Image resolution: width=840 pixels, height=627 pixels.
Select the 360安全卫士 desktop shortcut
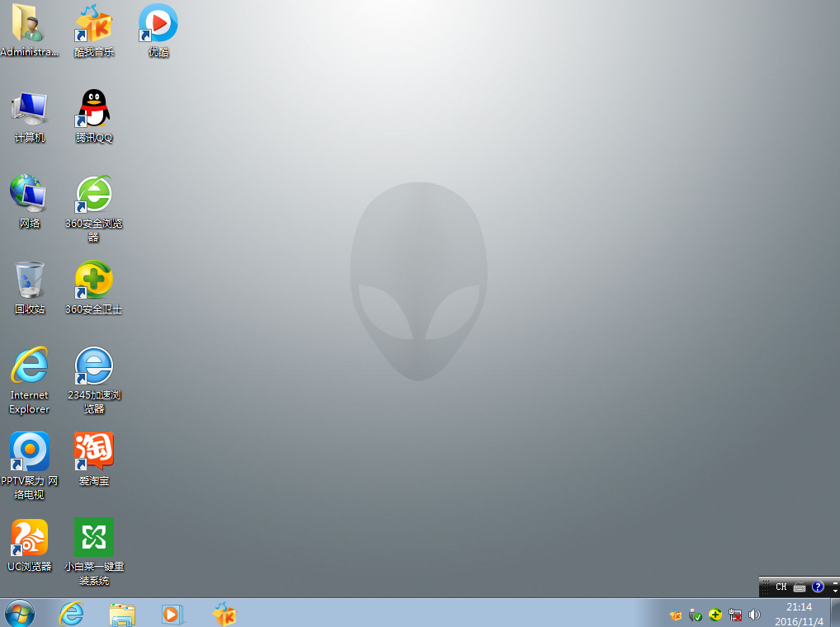tap(94, 288)
